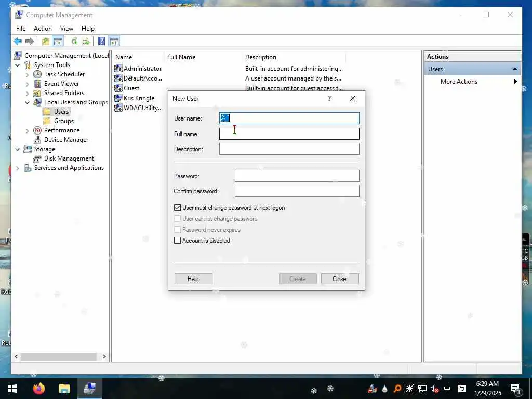Toggle Show/Hide Console Tree toolbar icon
The image size is (532, 399).
click(58, 42)
